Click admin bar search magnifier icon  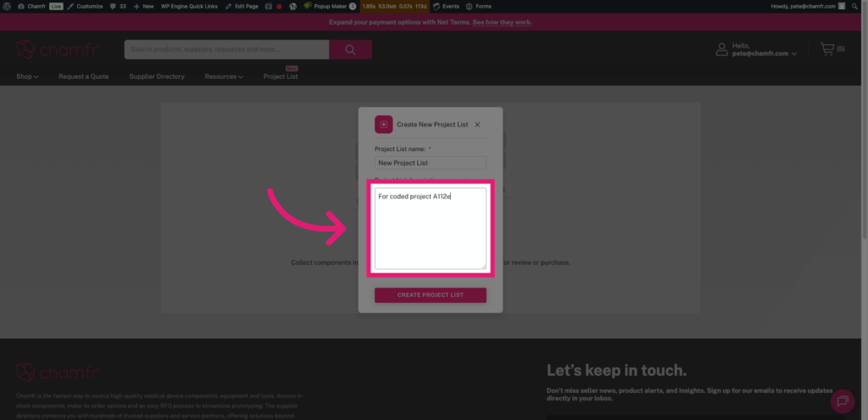point(855,6)
